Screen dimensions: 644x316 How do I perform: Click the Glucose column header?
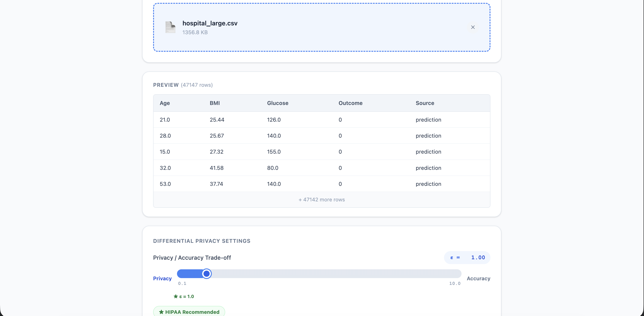click(x=278, y=103)
